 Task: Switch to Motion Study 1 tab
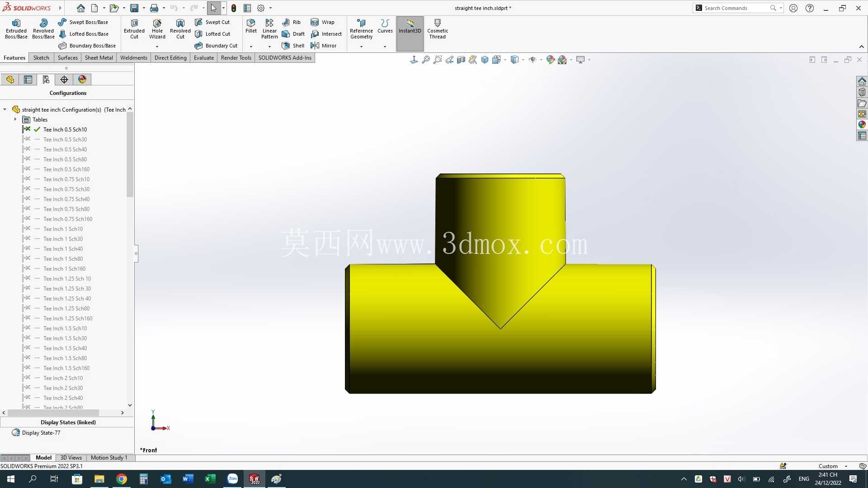point(109,458)
